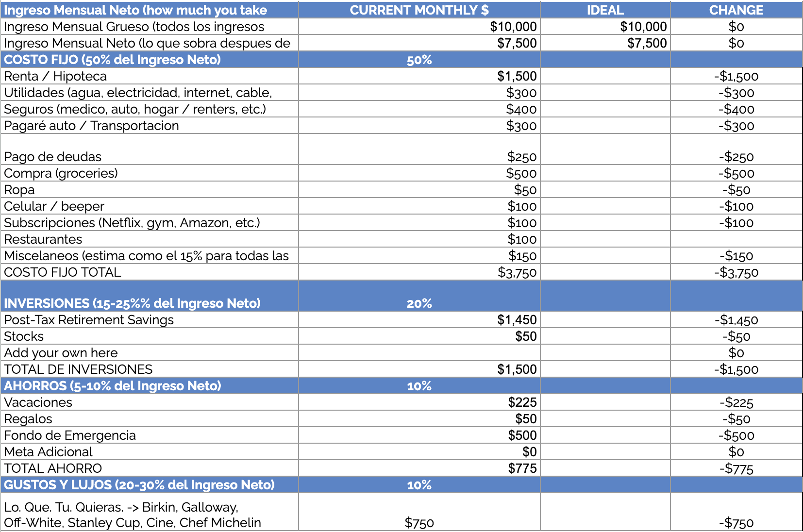Click the $1,500 amount for Renta / Hipoteca
The height and width of the screenshot is (532, 803).
517,76
